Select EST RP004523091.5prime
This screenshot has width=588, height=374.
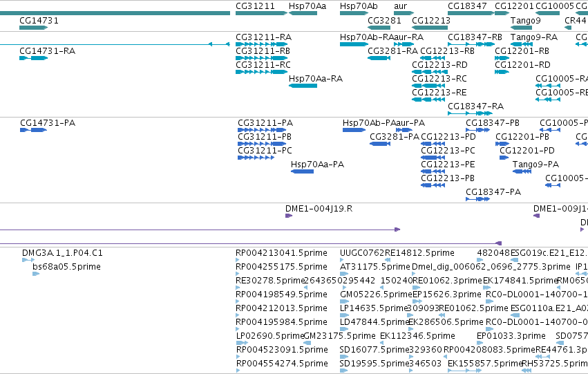click(238, 357)
